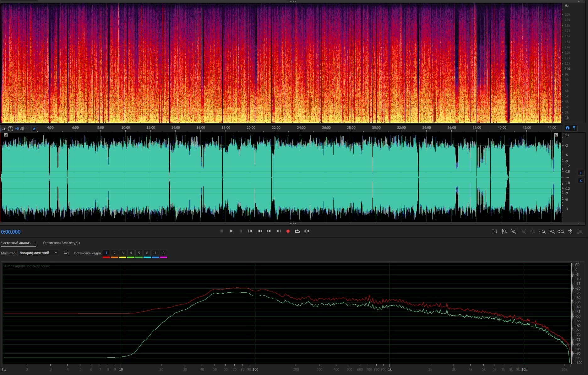
Task: Click the Zoom to Selection icon
Action: tap(561, 231)
